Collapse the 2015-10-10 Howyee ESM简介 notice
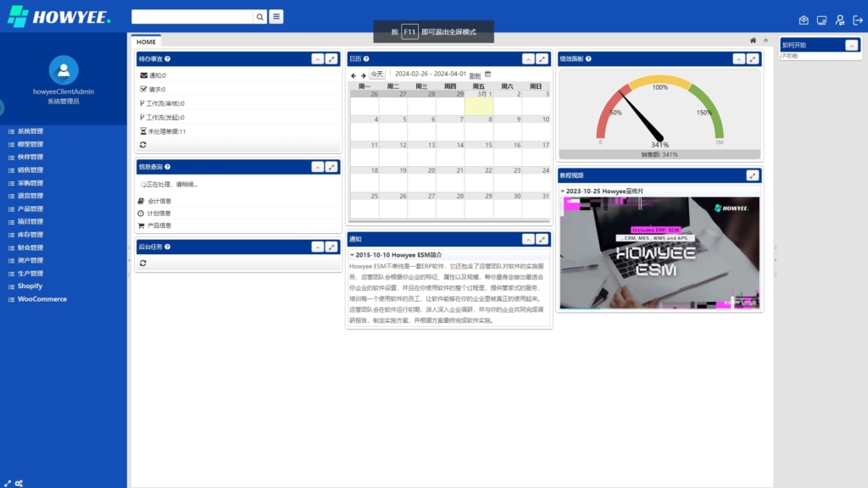The width and height of the screenshot is (868, 488). [352, 255]
